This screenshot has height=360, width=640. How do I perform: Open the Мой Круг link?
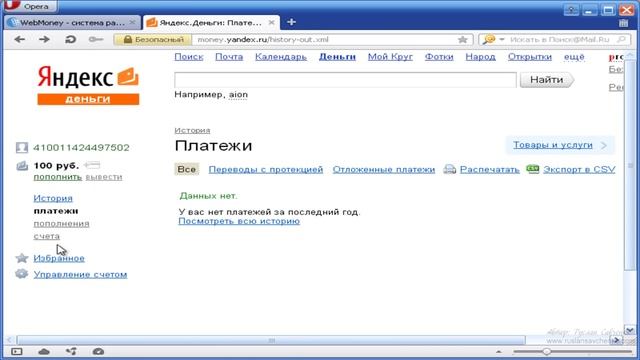[x=390, y=57]
